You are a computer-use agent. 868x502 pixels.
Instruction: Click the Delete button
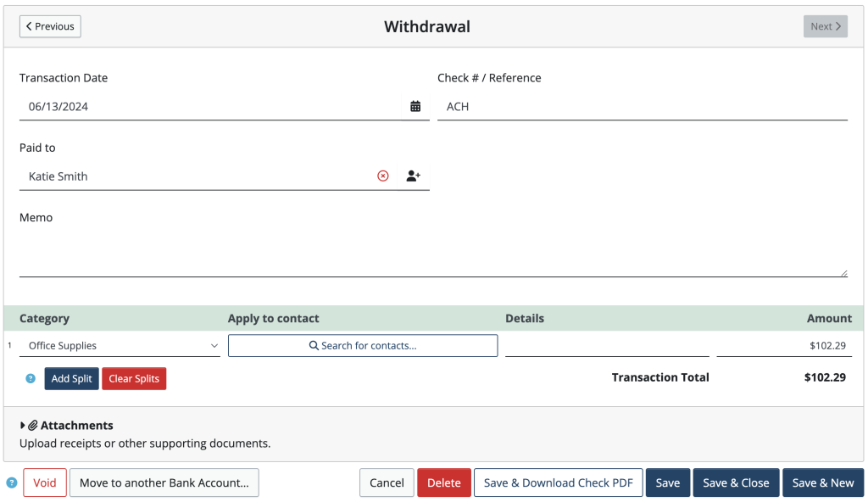444,482
